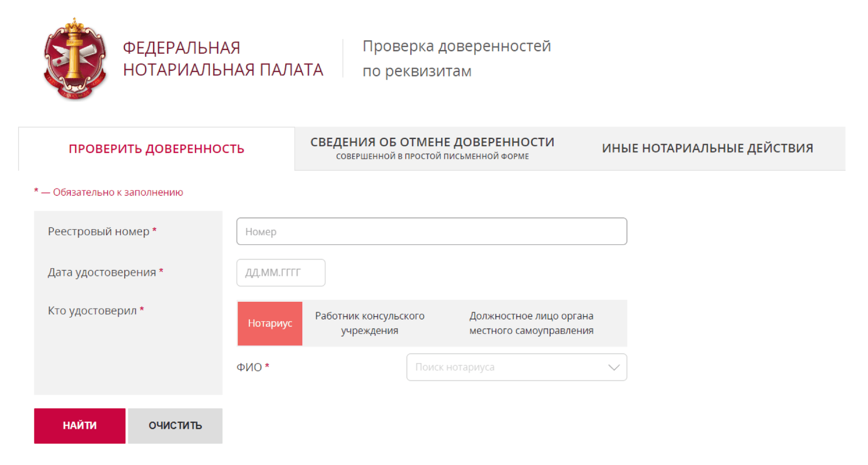This screenshot has width=868, height=465.
Task: Click the "ДД.ММ.ГГГГ" date field
Action: click(281, 272)
